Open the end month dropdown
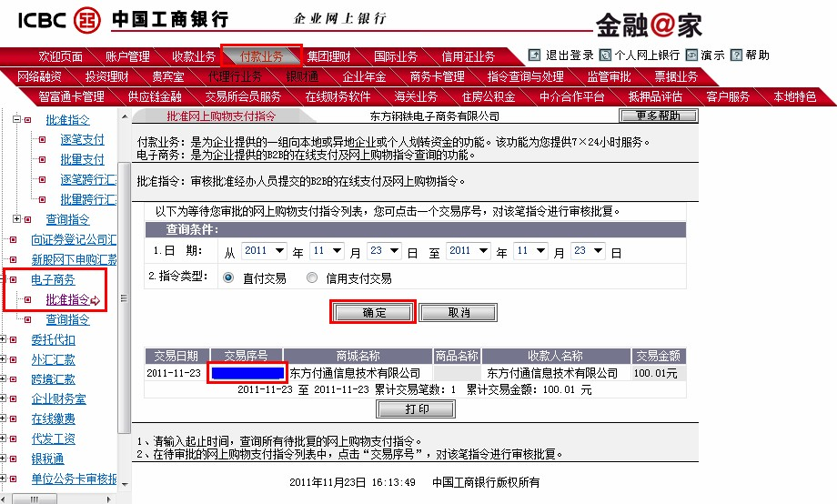The height and width of the screenshot is (504, 837). click(x=531, y=251)
